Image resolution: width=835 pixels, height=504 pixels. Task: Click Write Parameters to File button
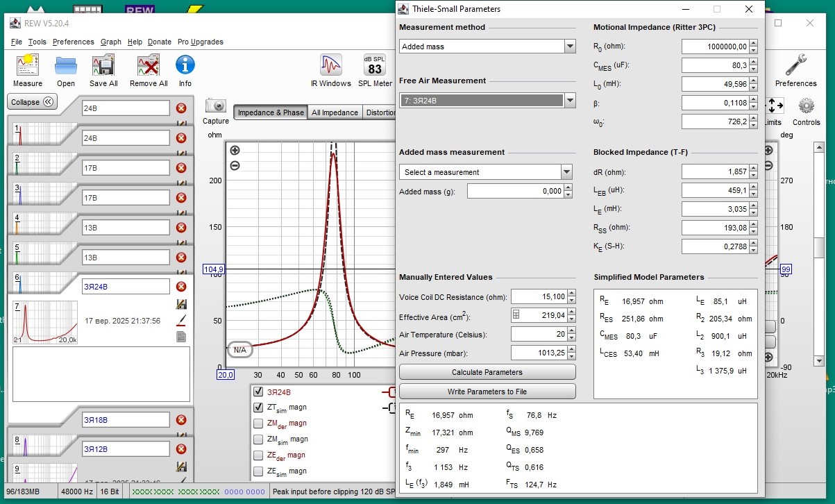[x=487, y=392]
